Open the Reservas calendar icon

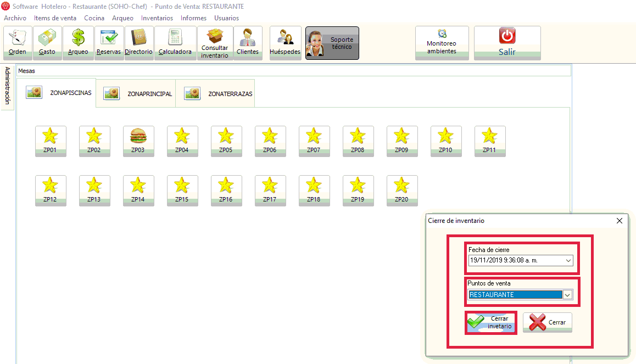tap(109, 42)
